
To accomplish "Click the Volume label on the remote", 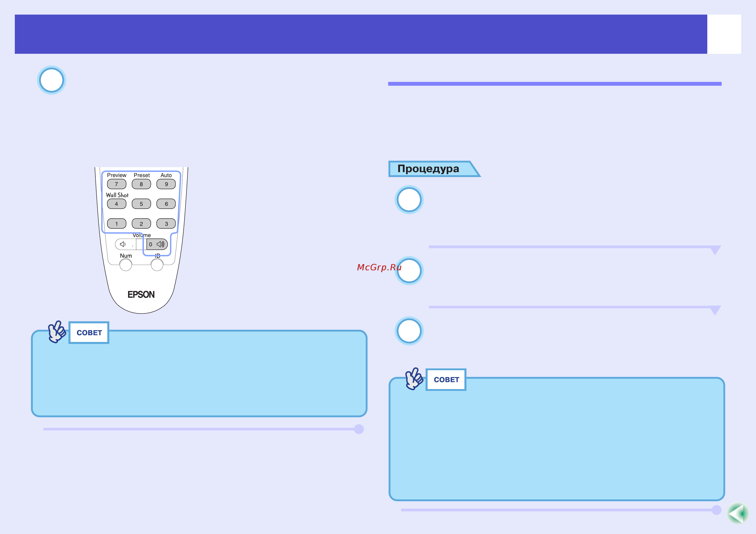I will [142, 235].
